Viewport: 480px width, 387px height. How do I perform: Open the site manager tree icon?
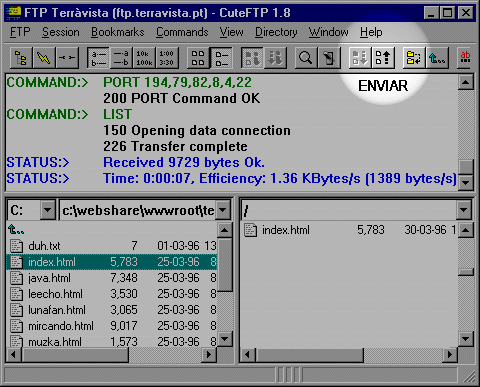21,58
